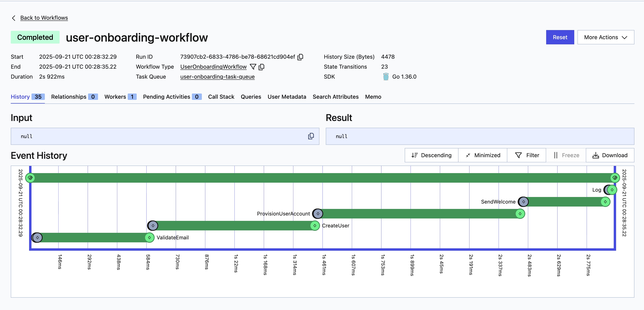Click the CreateUser green duration bar
The height and width of the screenshot is (310, 644).
pos(234,226)
